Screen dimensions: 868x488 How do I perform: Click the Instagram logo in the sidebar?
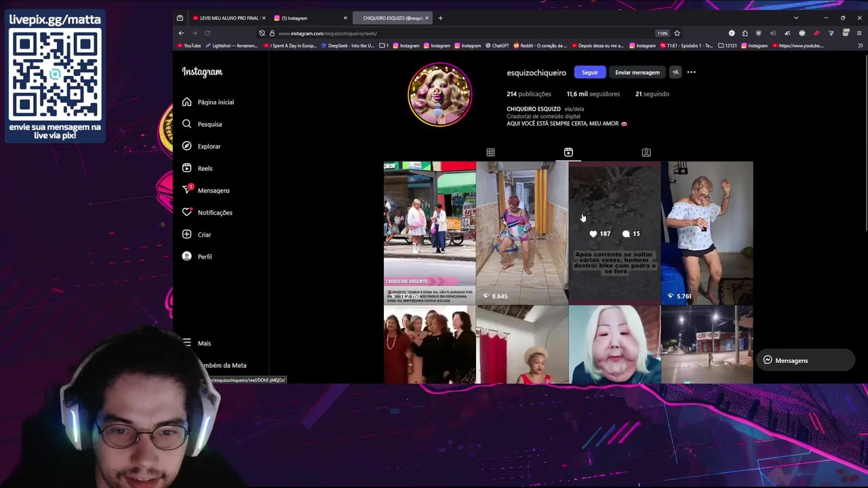pos(202,72)
